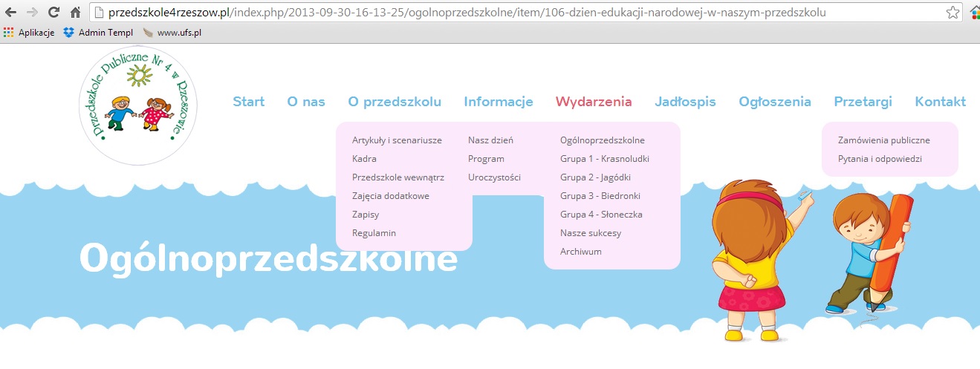Reload the page with refresh icon

53,13
